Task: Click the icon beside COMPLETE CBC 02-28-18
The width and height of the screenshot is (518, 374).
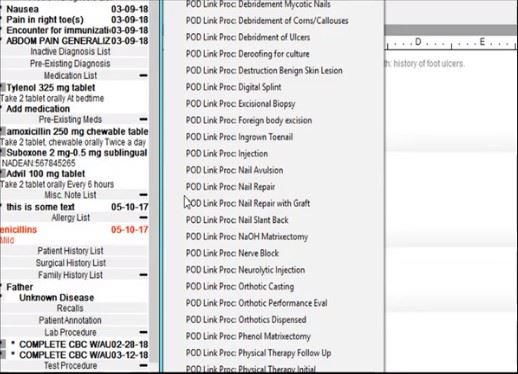Action: (3, 344)
